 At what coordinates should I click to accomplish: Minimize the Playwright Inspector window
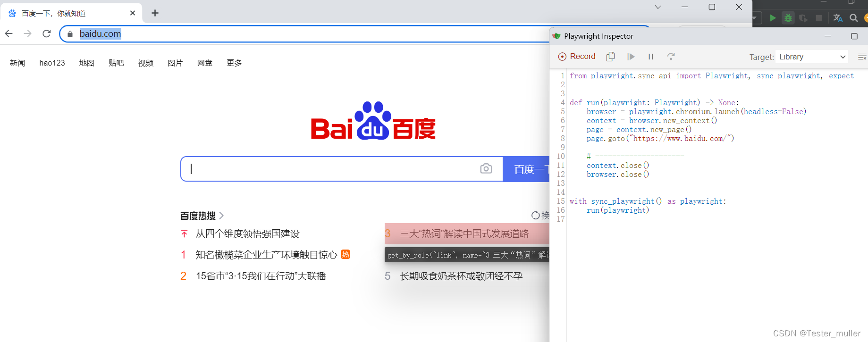827,36
